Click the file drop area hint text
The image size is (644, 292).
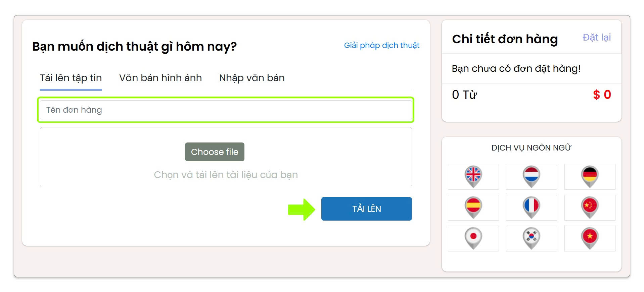tap(226, 175)
